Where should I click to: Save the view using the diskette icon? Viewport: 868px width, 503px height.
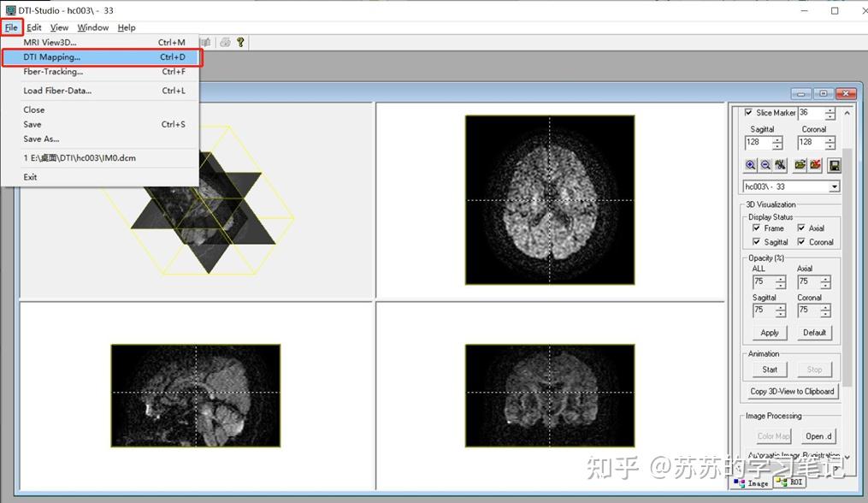coord(834,165)
